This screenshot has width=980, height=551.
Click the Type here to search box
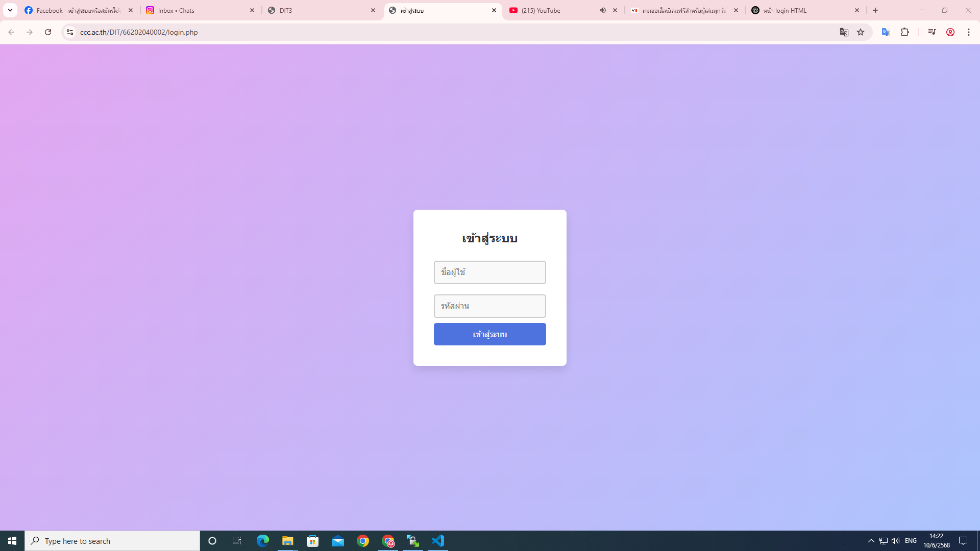[x=112, y=541]
